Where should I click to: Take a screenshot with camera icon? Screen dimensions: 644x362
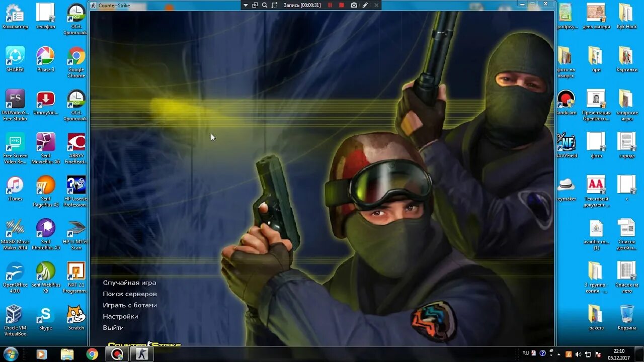354,5
